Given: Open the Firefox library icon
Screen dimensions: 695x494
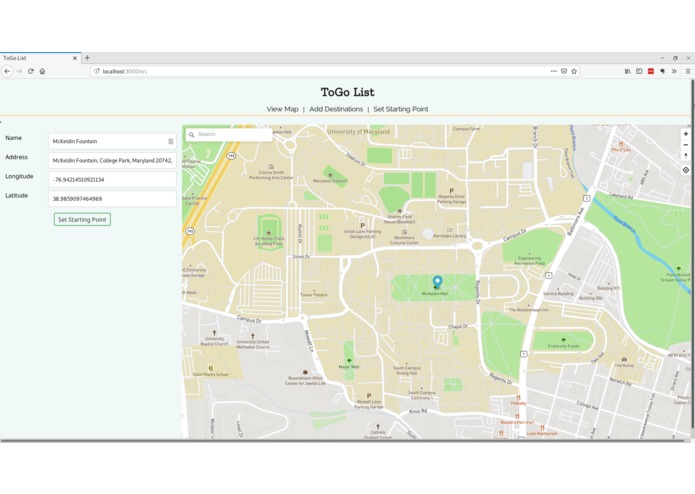Looking at the screenshot, I should [x=628, y=71].
